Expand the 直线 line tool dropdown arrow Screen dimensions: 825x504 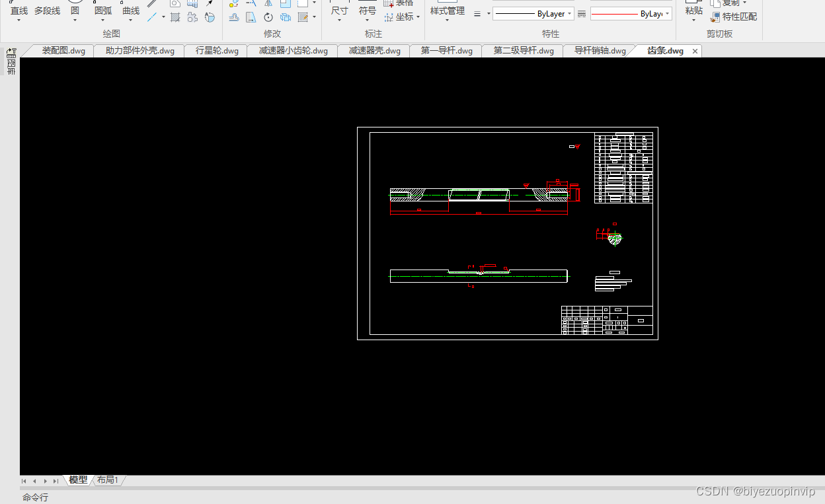(x=19, y=20)
